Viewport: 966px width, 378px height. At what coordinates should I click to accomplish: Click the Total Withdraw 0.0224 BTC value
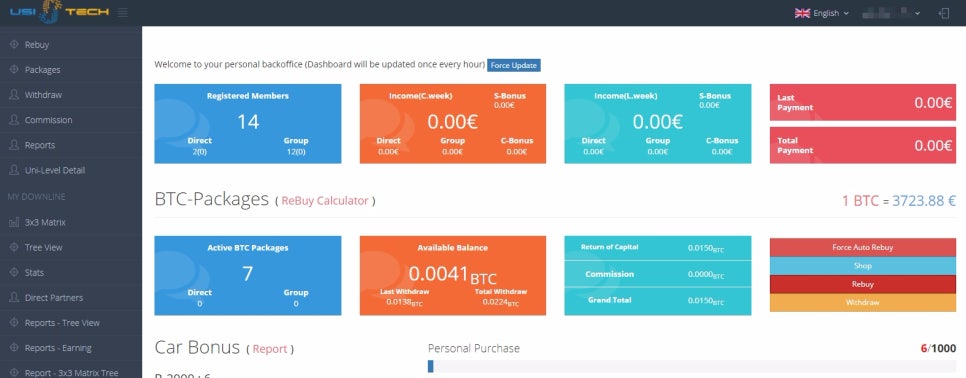pyautogui.click(x=500, y=302)
